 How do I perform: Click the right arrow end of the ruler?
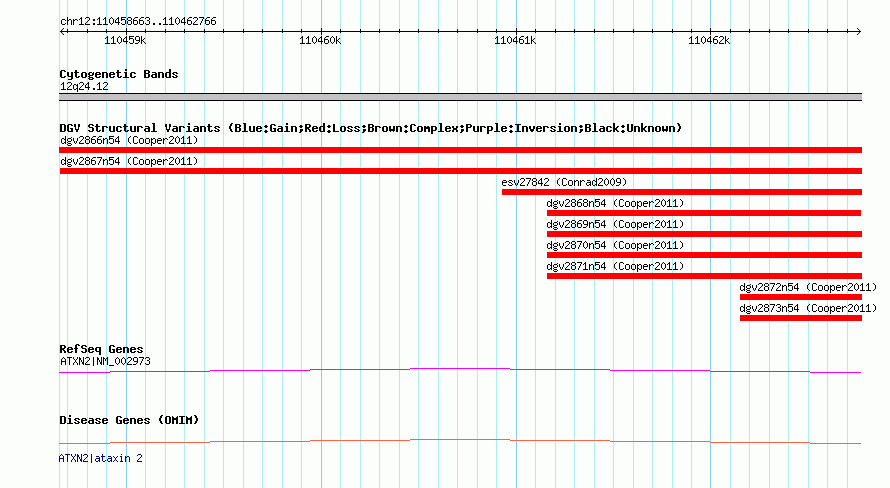coord(858,32)
